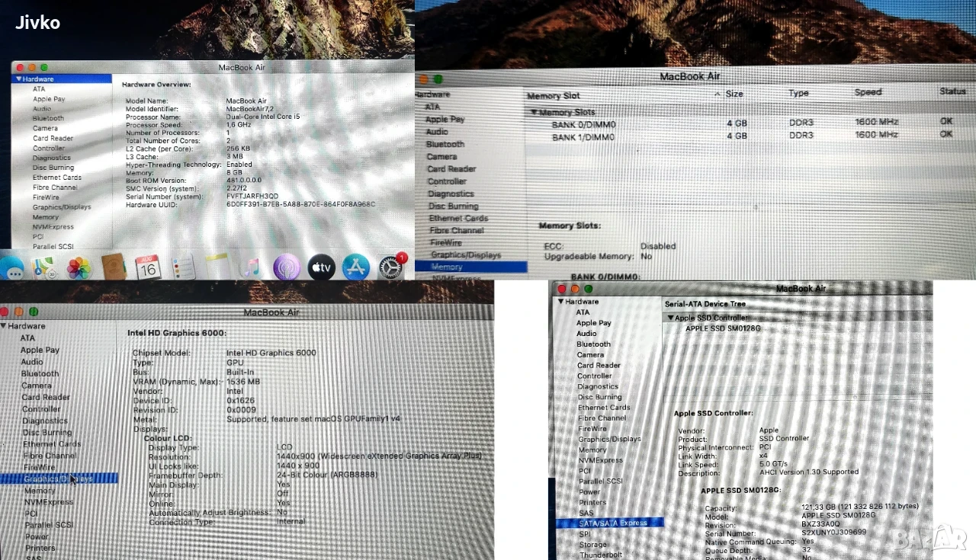Click the Memory Slot column header
The width and height of the screenshot is (976, 560).
pos(554,96)
